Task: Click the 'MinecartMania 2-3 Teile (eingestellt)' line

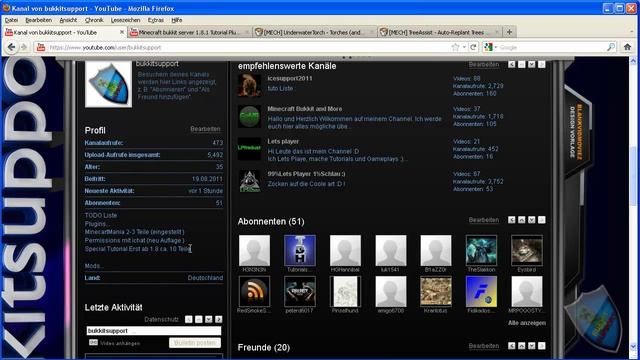Action: click(x=134, y=232)
